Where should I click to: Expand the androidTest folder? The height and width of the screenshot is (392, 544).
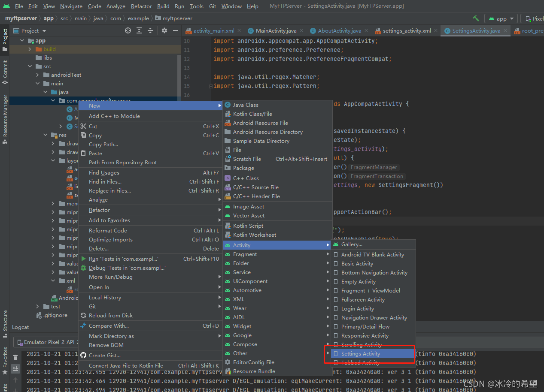click(38, 75)
